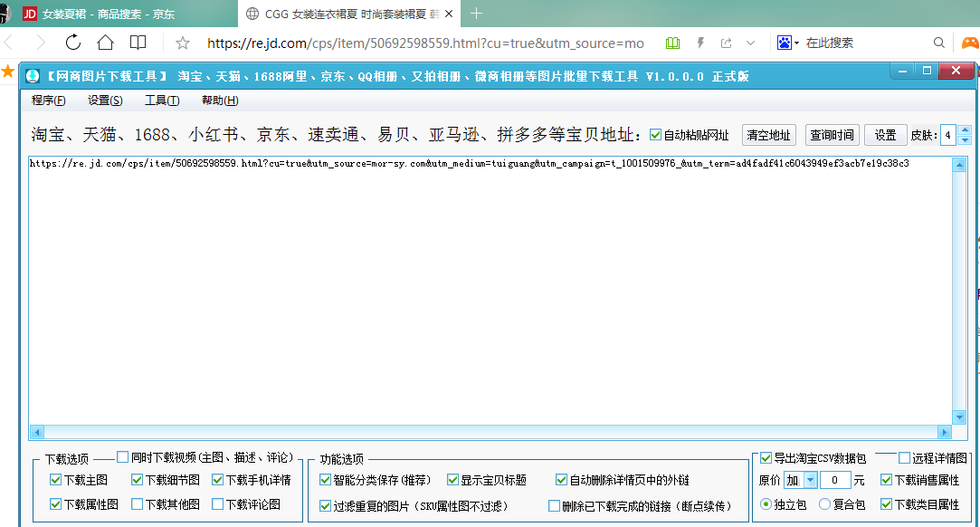Screen dimensions: 980x527
Task: Decrease the 皮肤 value with down arrow
Action: point(965,140)
